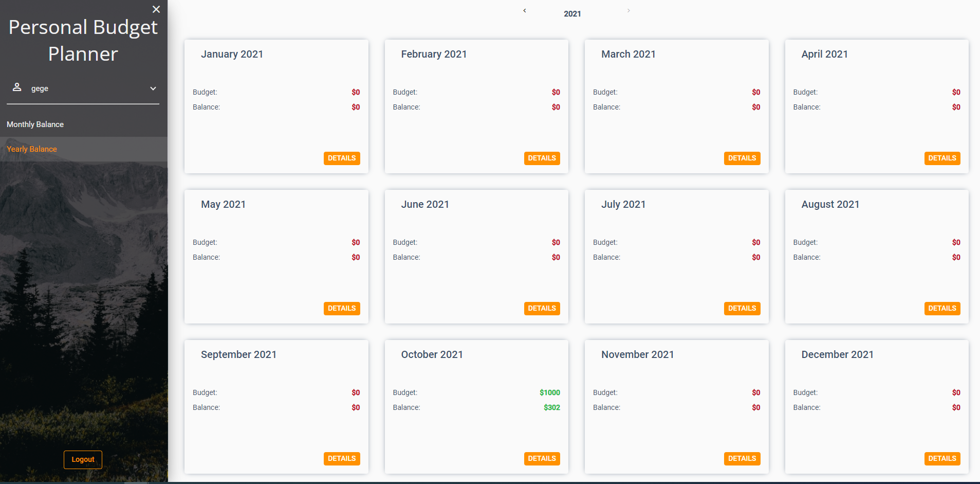Viewport: 980px width, 484px height.
Task: Click the Logout button
Action: 83,459
